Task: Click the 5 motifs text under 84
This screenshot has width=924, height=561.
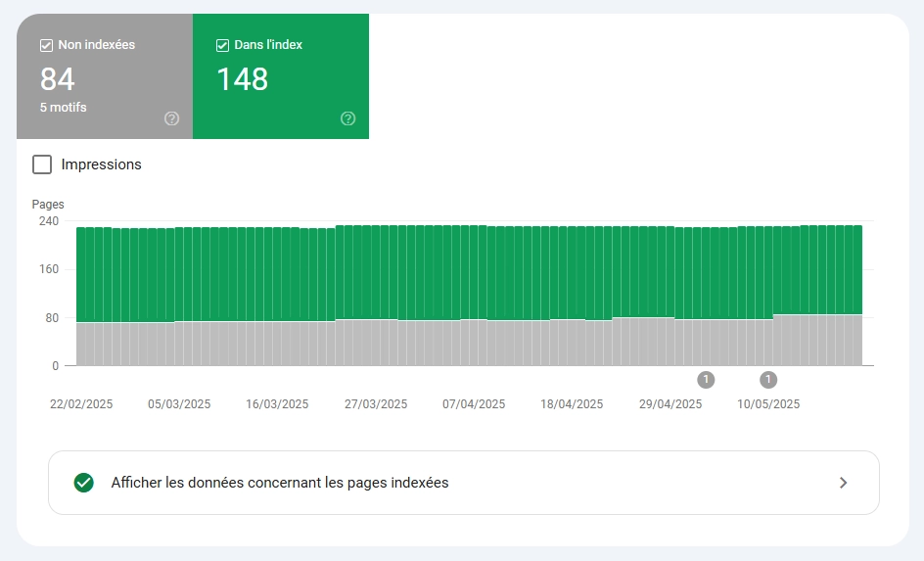Action: pyautogui.click(x=64, y=108)
